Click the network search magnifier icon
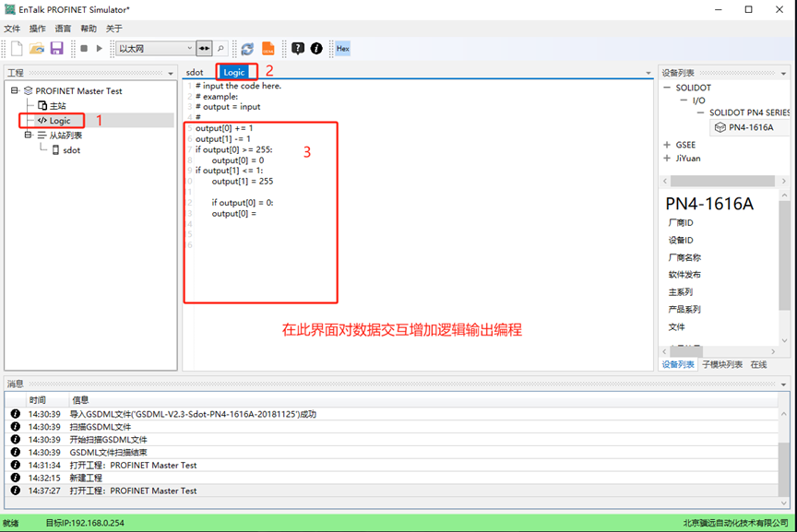The image size is (797, 532). (221, 48)
